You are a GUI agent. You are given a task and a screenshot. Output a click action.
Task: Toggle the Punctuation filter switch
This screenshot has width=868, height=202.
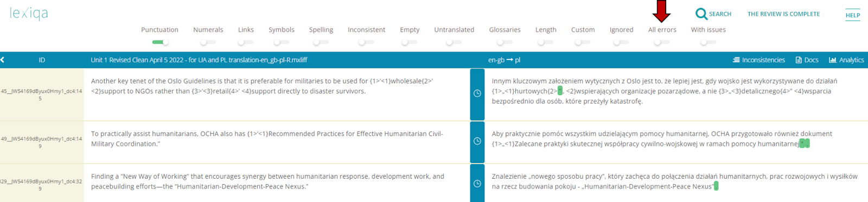click(161, 42)
